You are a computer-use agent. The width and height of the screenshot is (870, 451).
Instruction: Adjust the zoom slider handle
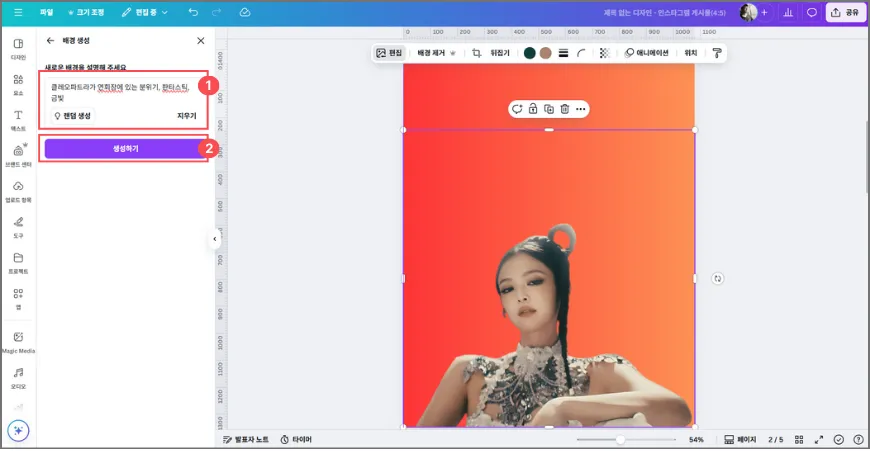point(620,439)
